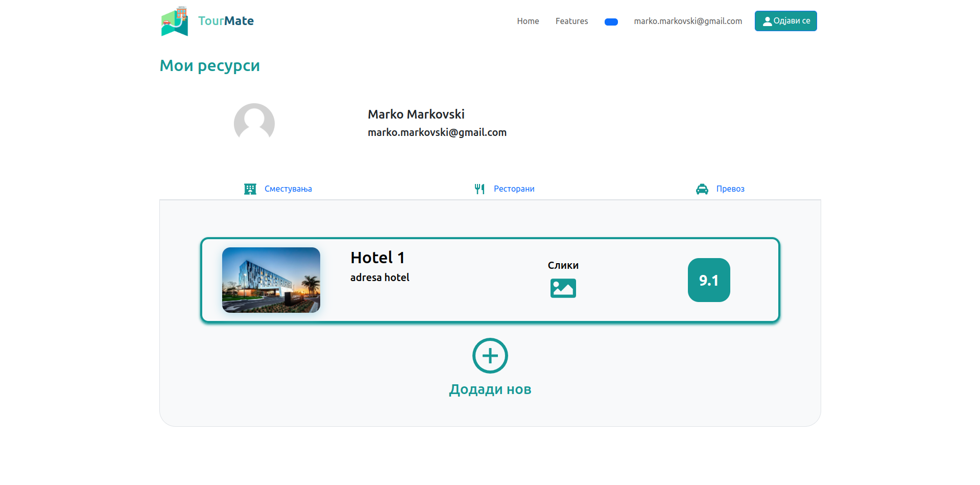Click marko.markovski@gmail.com in the top navbar
This screenshot has height=485, width=980.
[687, 21]
